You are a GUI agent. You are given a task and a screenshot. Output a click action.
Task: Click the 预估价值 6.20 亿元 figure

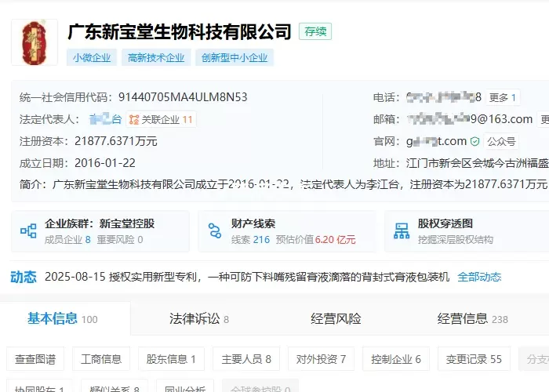coord(315,240)
